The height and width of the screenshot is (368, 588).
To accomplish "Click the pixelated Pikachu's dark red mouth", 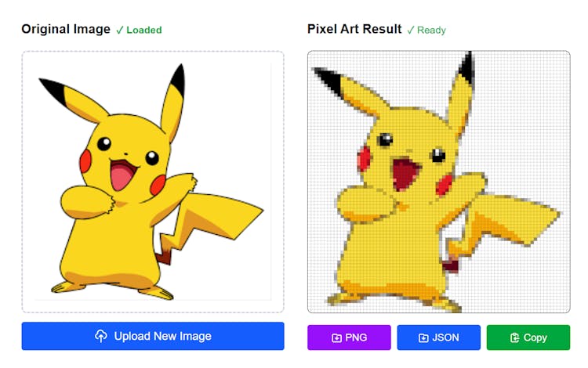I will pos(405,173).
